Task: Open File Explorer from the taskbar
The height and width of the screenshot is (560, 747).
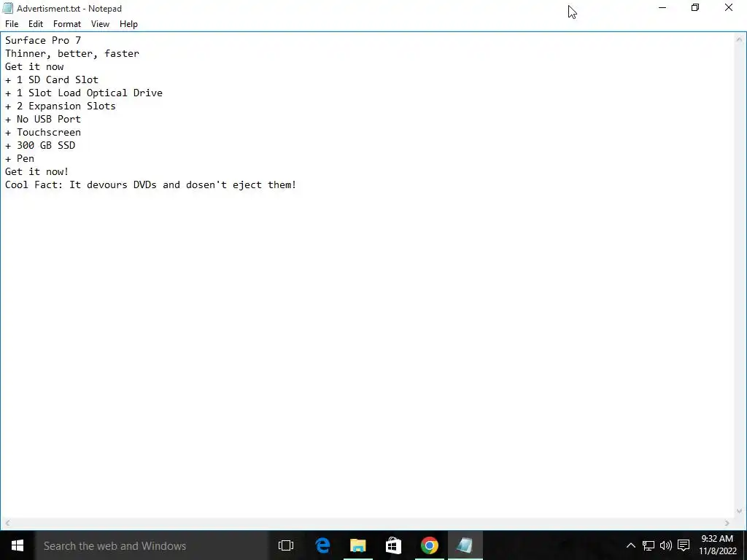Action: click(x=357, y=545)
